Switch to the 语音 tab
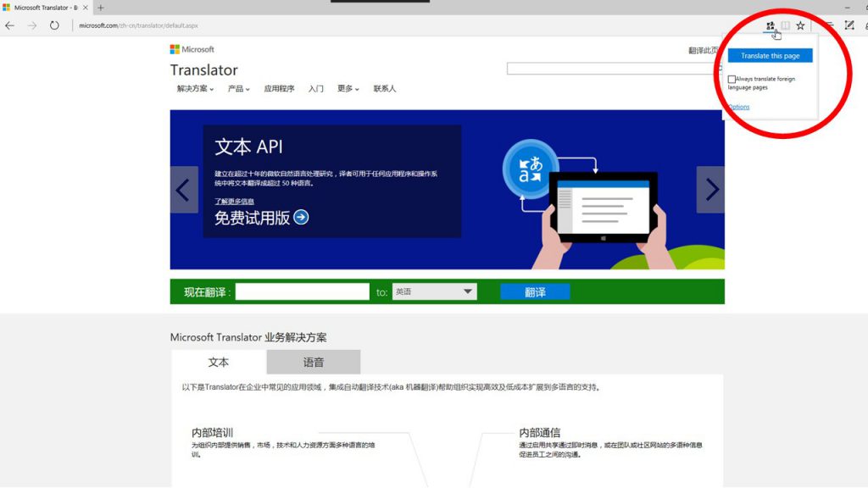 tap(314, 362)
